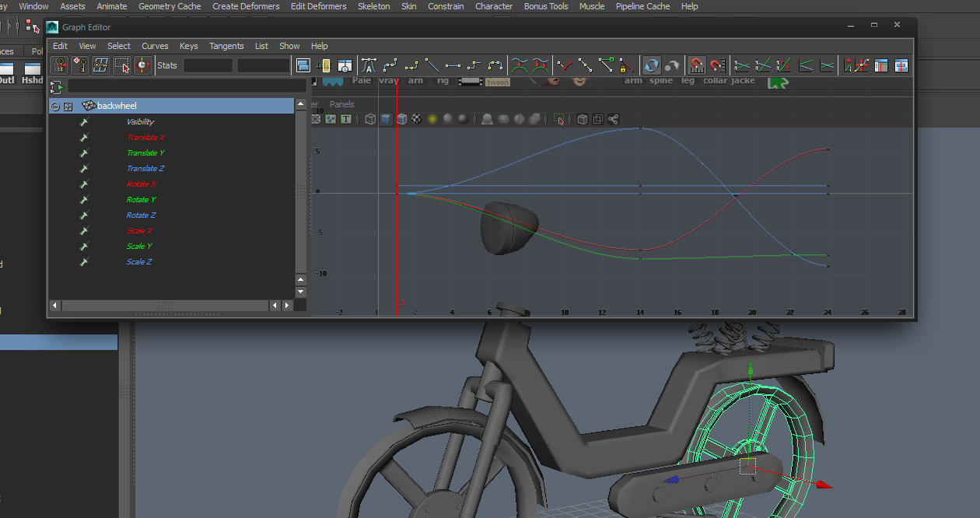Open Maya Edit Deformers menu
The width and height of the screenshot is (980, 518).
tap(319, 6)
